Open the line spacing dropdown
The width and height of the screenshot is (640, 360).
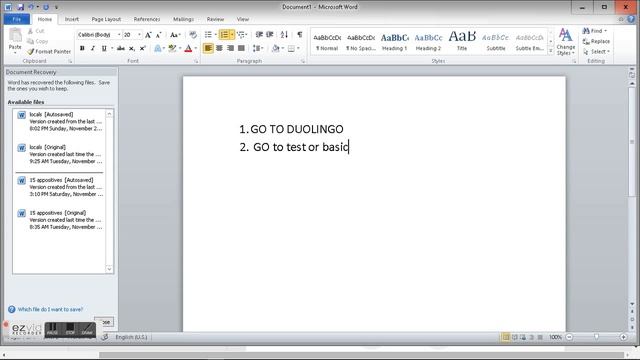[258, 48]
